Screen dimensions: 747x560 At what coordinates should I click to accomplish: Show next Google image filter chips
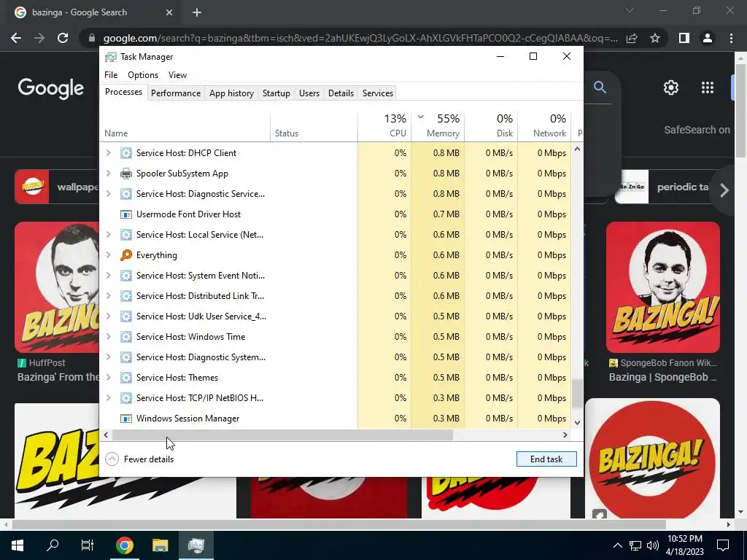pos(724,190)
